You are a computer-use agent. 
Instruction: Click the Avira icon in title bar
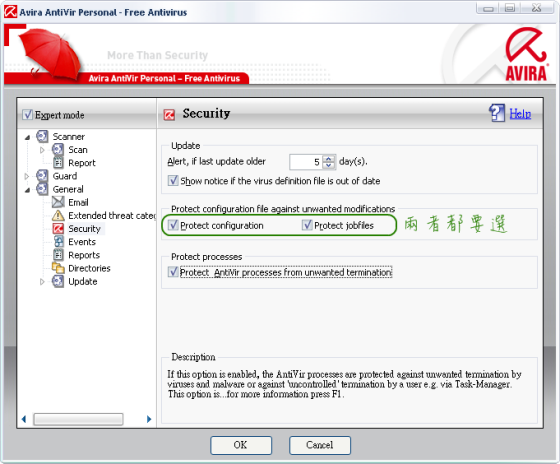tap(10, 11)
